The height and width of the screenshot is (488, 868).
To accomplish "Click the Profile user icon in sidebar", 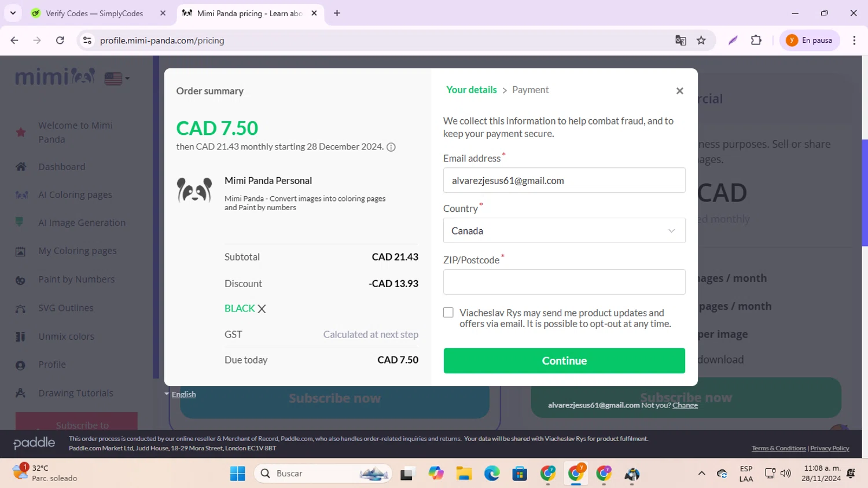I will 20,365.
